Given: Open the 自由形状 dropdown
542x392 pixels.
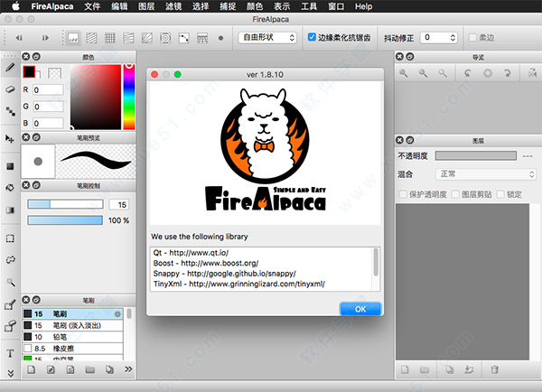Looking at the screenshot, I should tap(267, 37).
